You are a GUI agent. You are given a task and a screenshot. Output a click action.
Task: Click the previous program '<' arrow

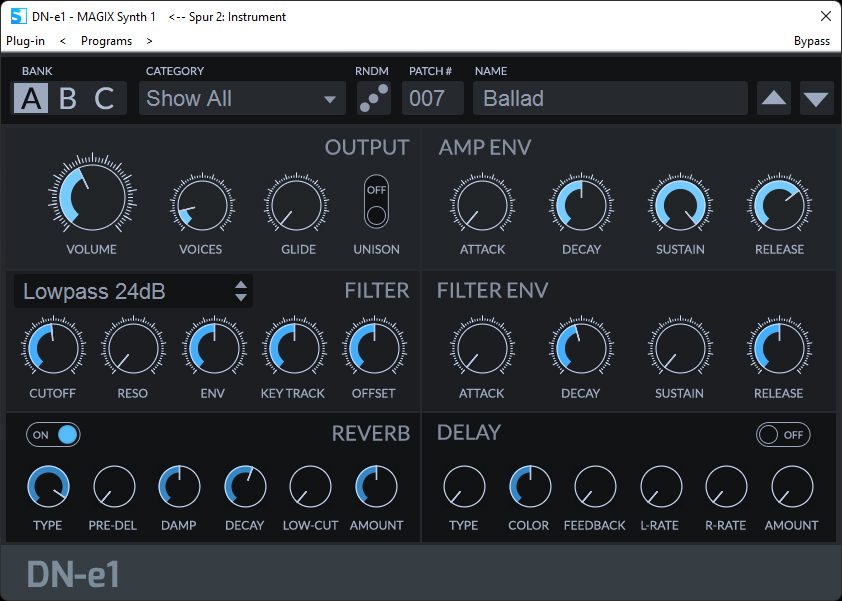(63, 41)
